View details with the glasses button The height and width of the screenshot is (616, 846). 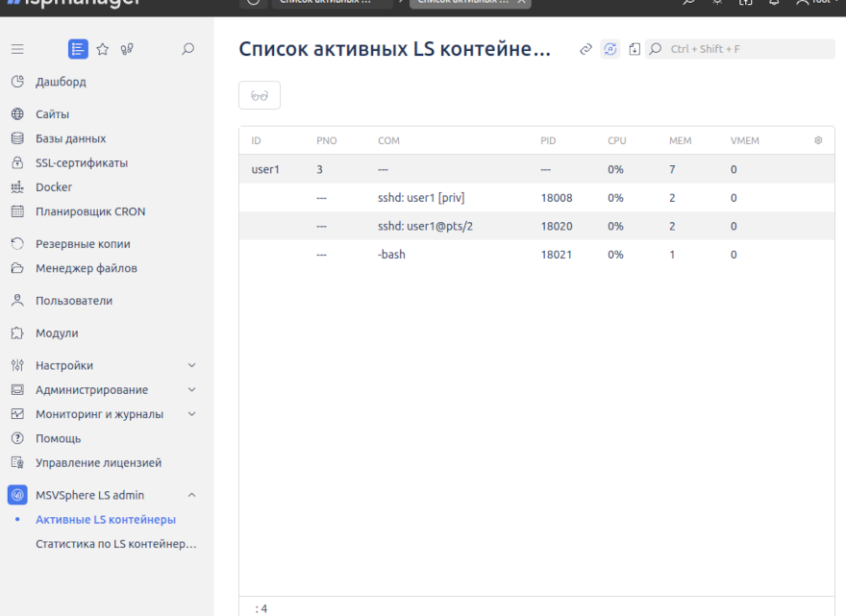(x=259, y=94)
